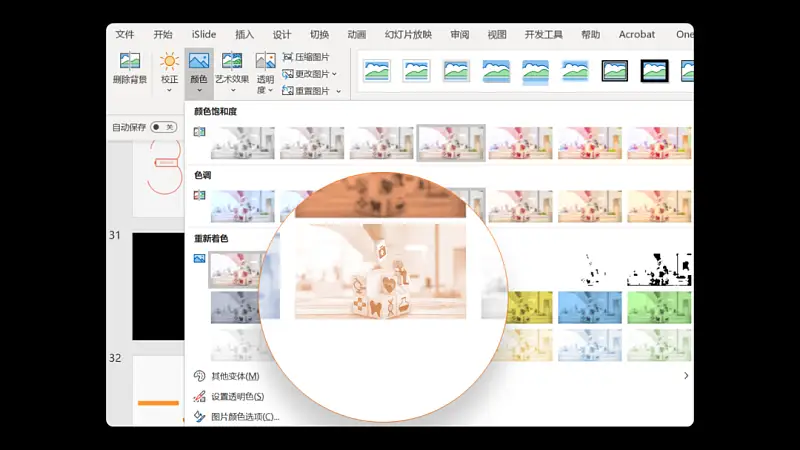Screen dimensions: 800x450
Task: Click Reset Picture (重置图片)
Action: point(306,91)
